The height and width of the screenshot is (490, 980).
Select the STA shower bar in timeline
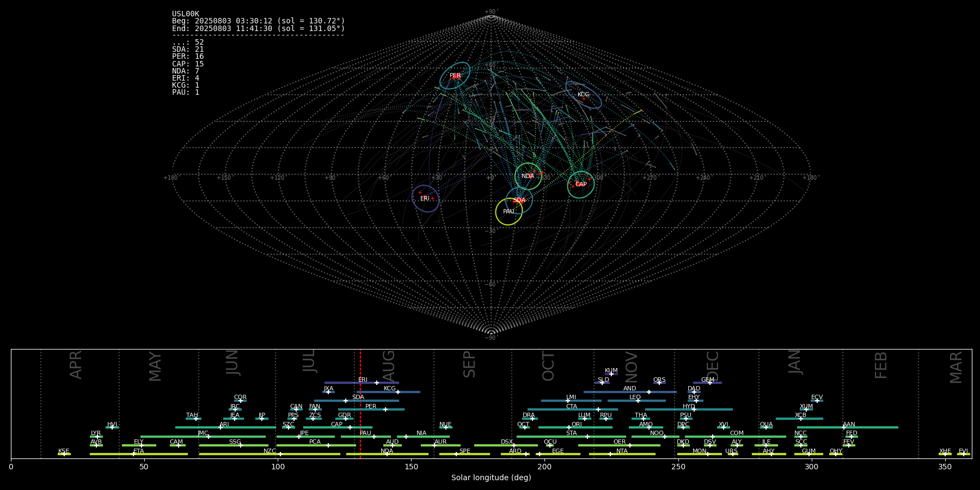(571, 437)
